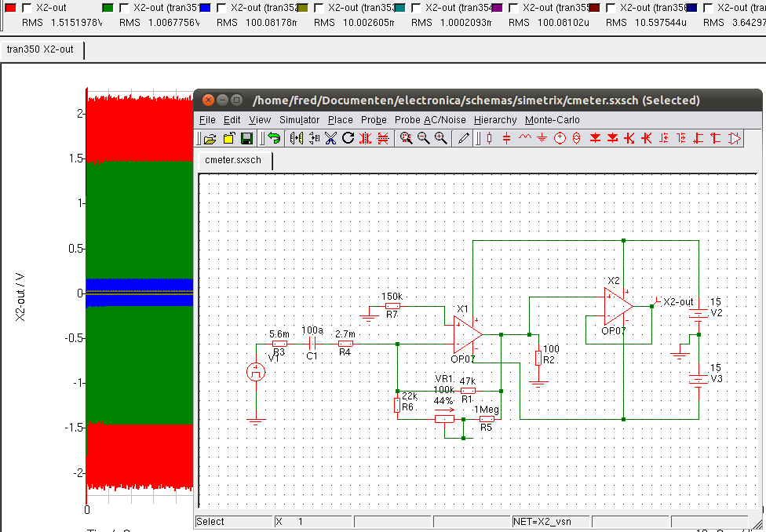This screenshot has height=532, width=766.
Task: Toggle checkbox for X2-out (tran356) curve
Action: [x=611, y=8]
